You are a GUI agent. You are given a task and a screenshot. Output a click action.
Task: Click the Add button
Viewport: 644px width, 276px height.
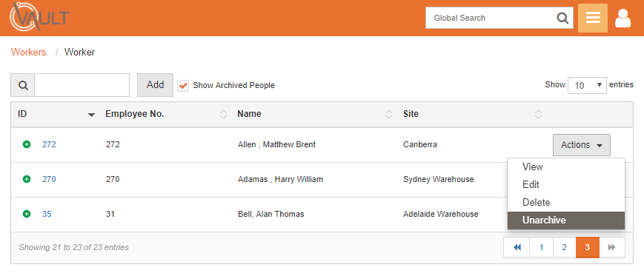(x=155, y=85)
